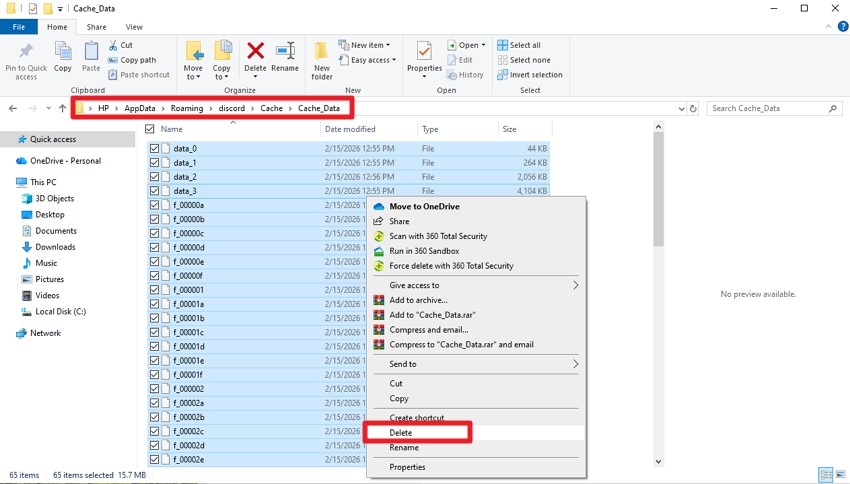Open the Open button dropdown
The width and height of the screenshot is (850, 484).
(x=483, y=45)
